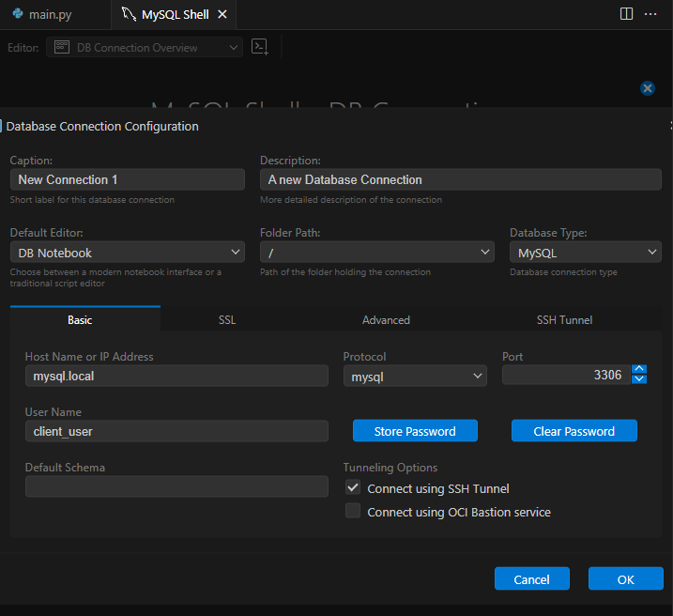Open the Protocol mysql dropdown
673x616 pixels.
click(415, 376)
